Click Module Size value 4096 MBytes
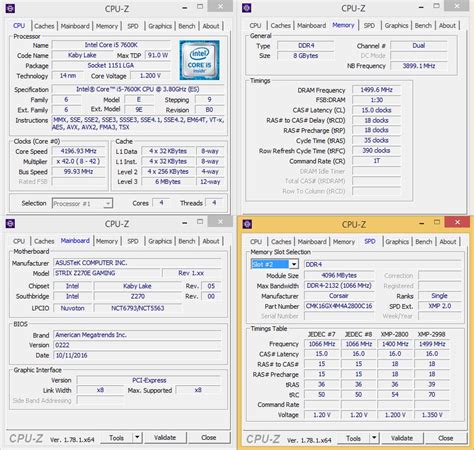Image resolution: width=474 pixels, height=450 pixels. [x=339, y=276]
